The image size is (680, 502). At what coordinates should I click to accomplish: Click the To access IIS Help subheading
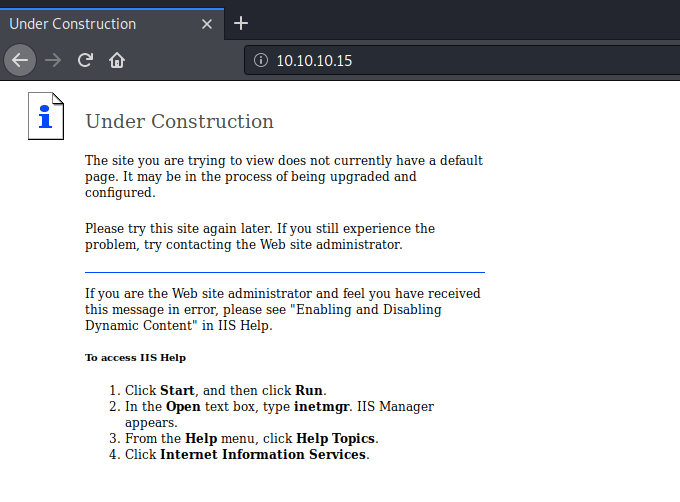point(135,357)
